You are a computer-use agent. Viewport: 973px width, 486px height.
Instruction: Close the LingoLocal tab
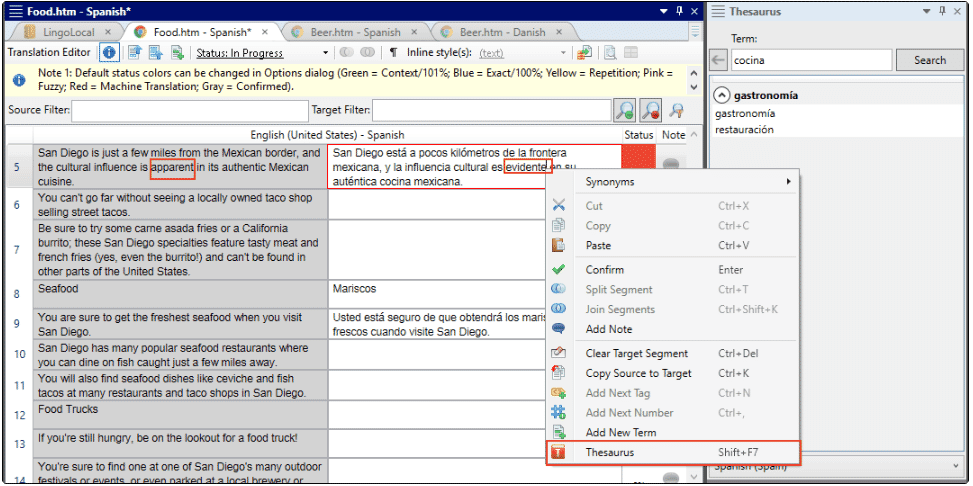[108, 32]
